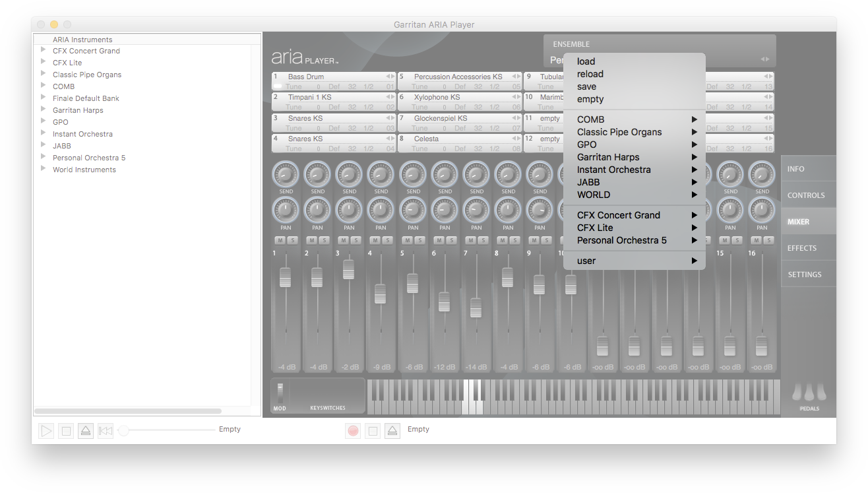Click channel 7 volume fader handle
The width and height of the screenshot is (868, 493).
click(476, 308)
